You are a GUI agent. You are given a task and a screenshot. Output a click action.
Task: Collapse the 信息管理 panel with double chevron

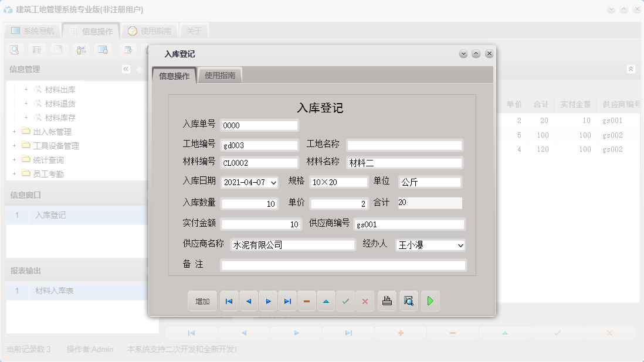click(126, 69)
